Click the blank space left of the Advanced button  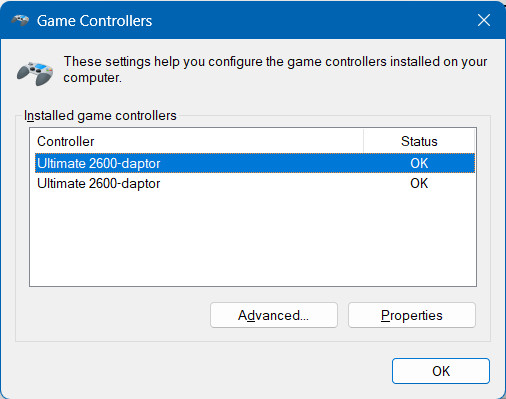[113, 315]
